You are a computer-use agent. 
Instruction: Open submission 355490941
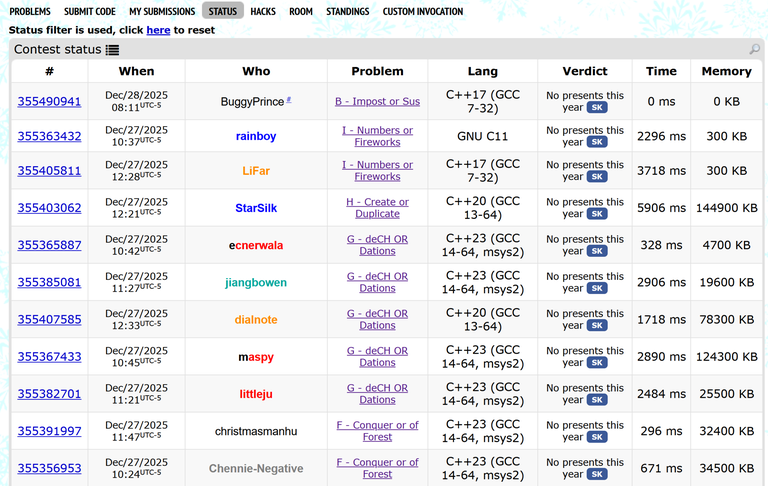(x=49, y=102)
